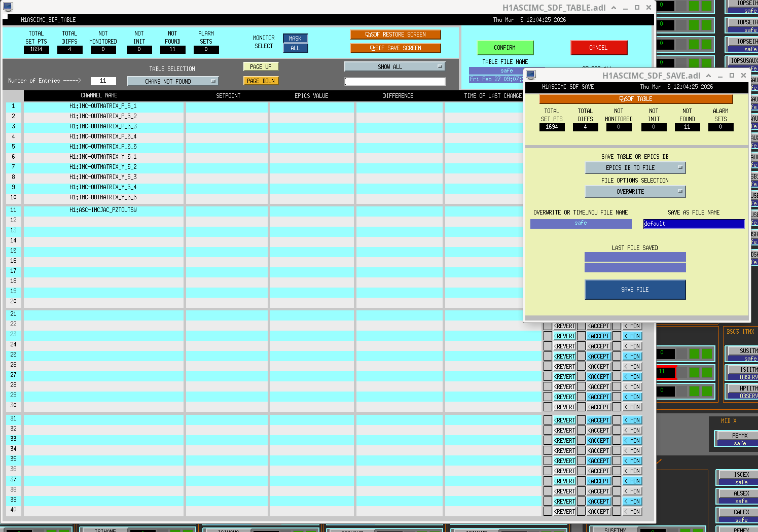The height and width of the screenshot is (532, 758).
Task: Click the SAVE FILE button
Action: point(635,290)
